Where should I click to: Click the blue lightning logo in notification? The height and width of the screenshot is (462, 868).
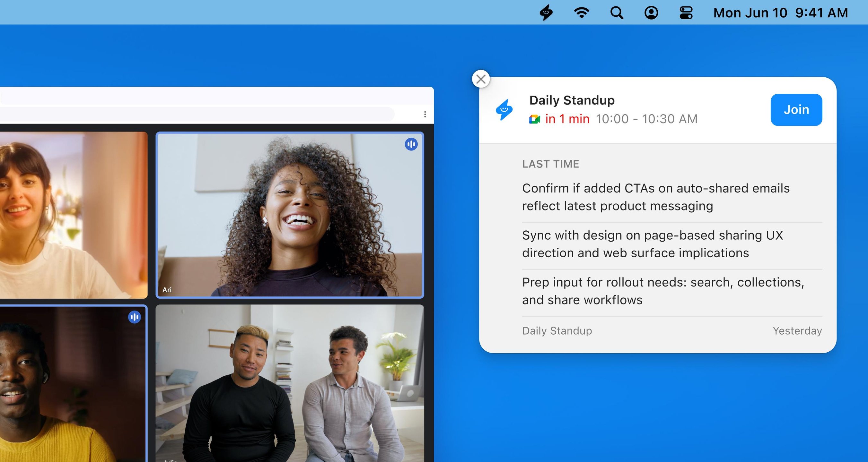pyautogui.click(x=504, y=110)
